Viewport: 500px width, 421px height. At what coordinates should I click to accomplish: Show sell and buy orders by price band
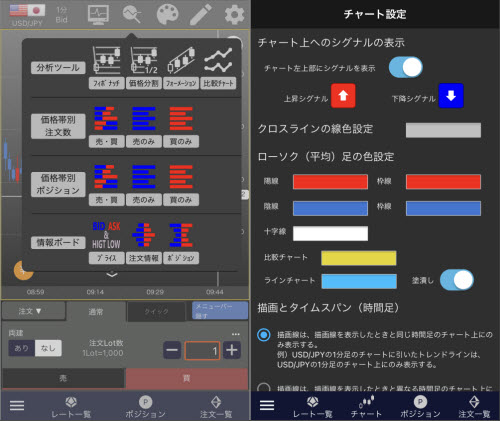pyautogui.click(x=106, y=127)
